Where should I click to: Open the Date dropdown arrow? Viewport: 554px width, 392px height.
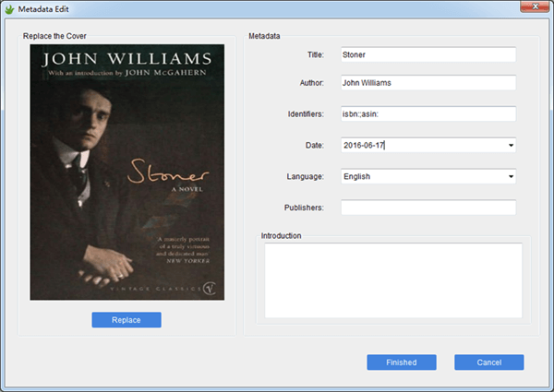pyautogui.click(x=511, y=146)
